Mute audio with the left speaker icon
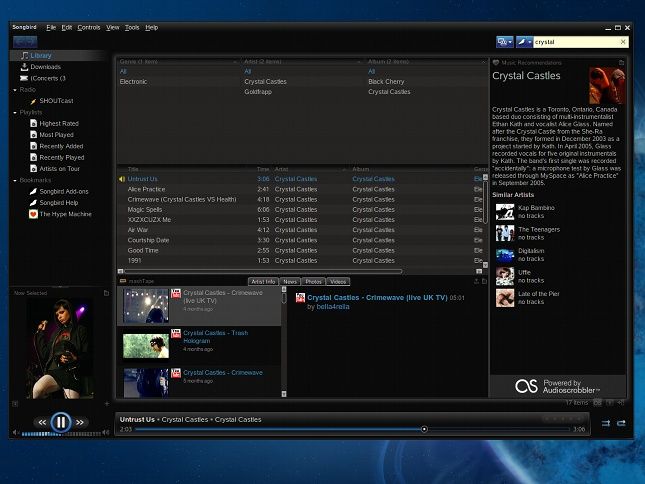Screen dimensions: 645x484 tap(15, 432)
